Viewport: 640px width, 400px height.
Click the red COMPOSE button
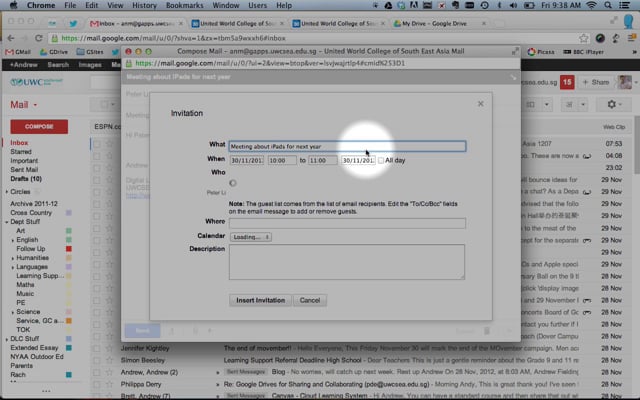tap(39, 127)
